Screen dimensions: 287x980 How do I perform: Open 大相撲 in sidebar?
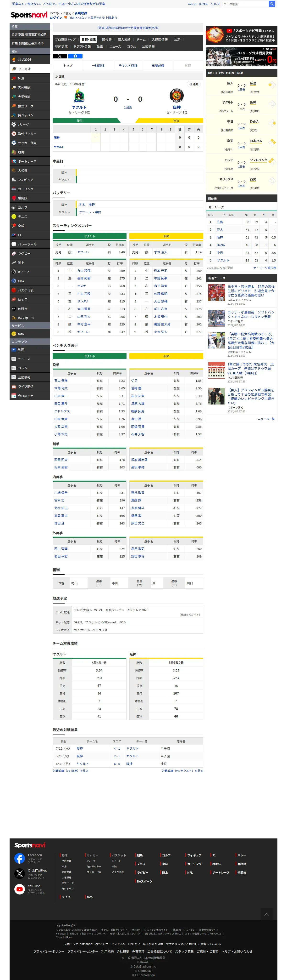[30, 171]
